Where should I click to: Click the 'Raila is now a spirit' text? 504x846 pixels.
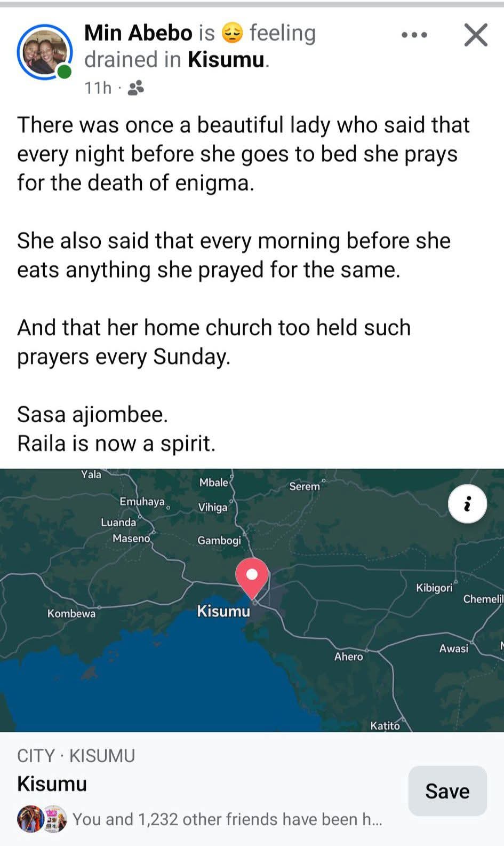pyautogui.click(x=116, y=443)
